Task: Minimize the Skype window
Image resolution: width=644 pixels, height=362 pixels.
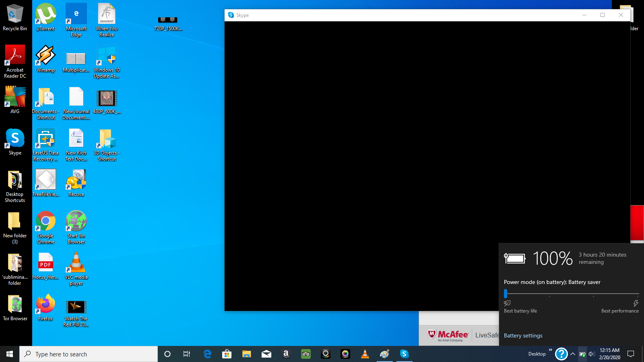Action: point(584,15)
